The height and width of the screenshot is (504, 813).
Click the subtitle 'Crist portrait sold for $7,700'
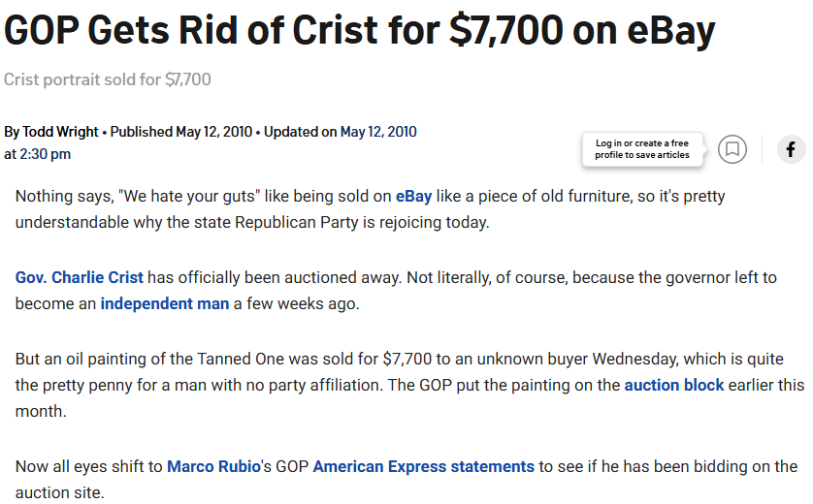[x=108, y=79]
